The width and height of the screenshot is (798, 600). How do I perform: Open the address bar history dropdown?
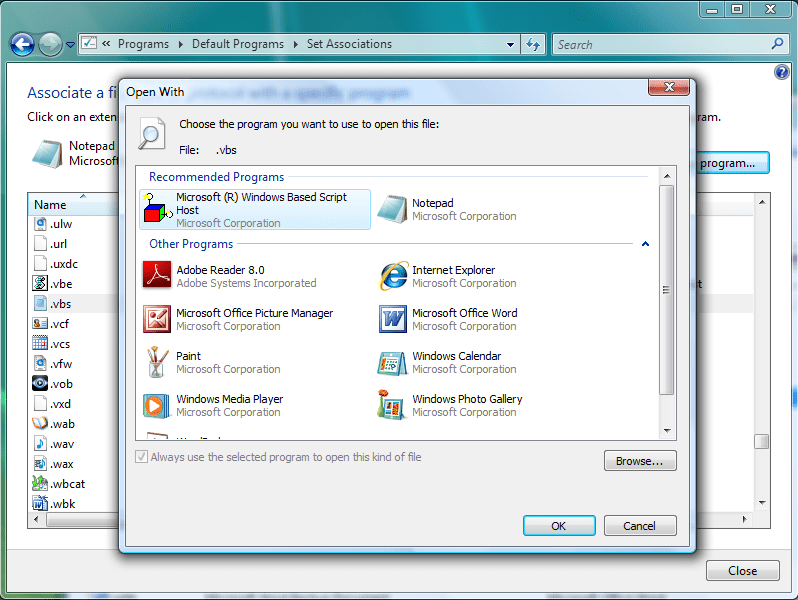point(510,45)
